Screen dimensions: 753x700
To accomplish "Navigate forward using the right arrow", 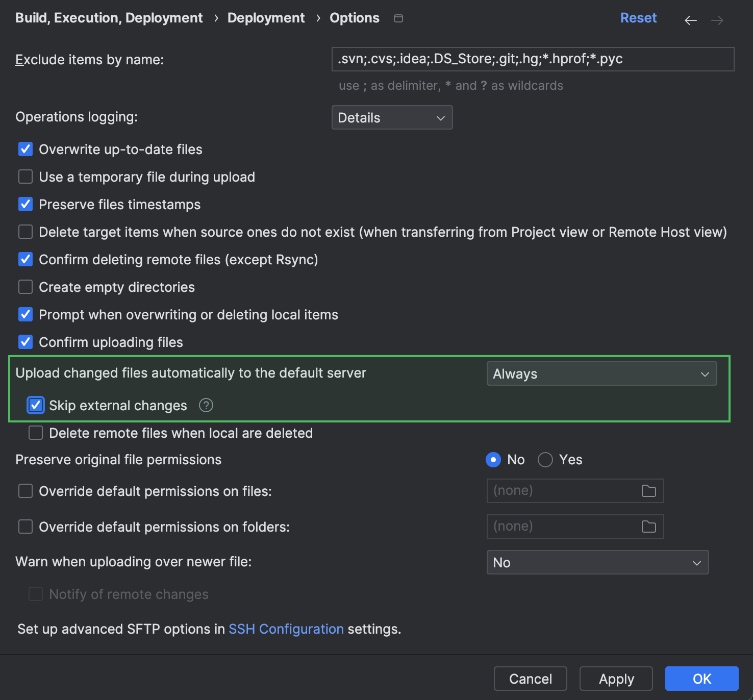I will pos(718,20).
